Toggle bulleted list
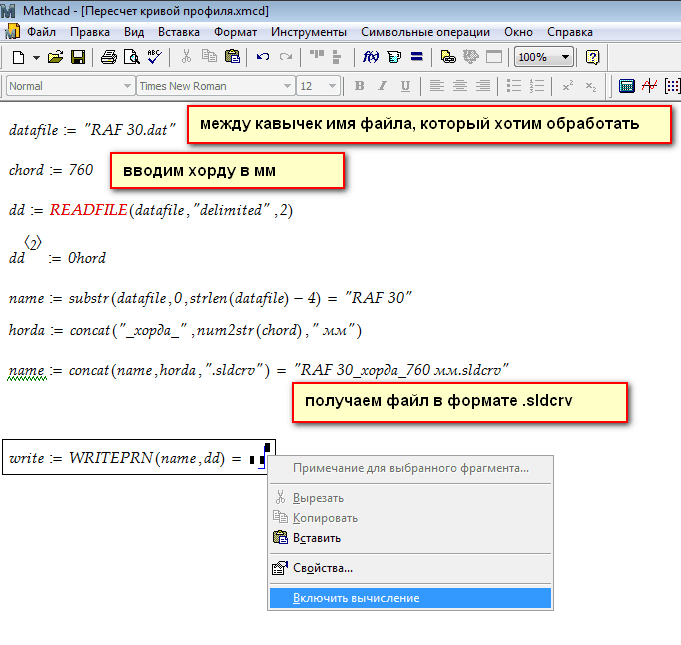 514,86
